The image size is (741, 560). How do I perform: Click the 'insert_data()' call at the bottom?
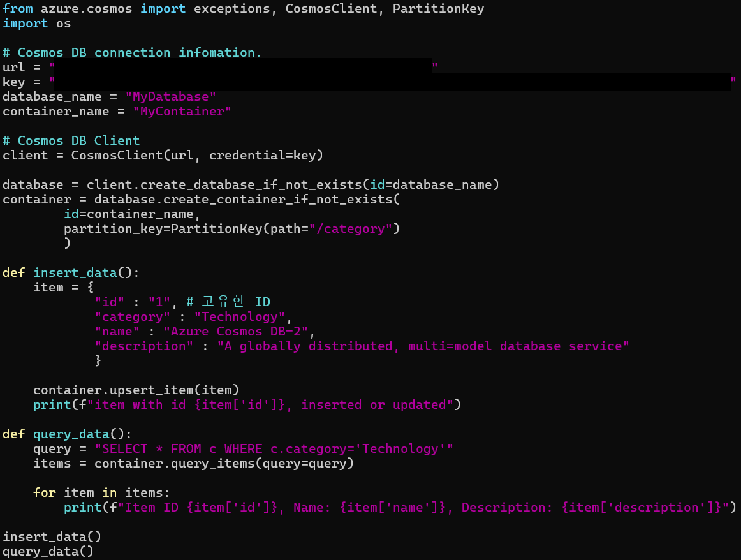coord(52,536)
